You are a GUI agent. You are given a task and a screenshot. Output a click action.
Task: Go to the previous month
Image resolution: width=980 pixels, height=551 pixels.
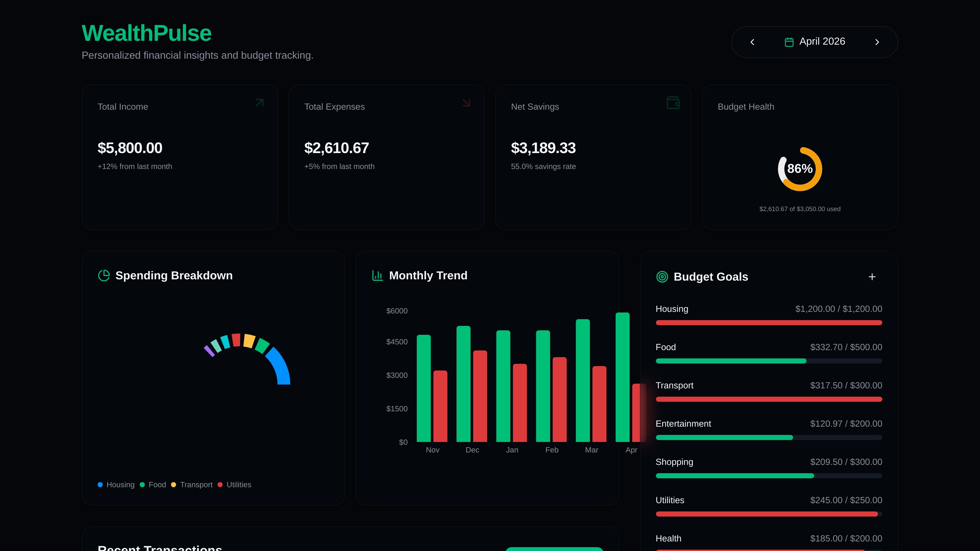[x=752, y=42]
